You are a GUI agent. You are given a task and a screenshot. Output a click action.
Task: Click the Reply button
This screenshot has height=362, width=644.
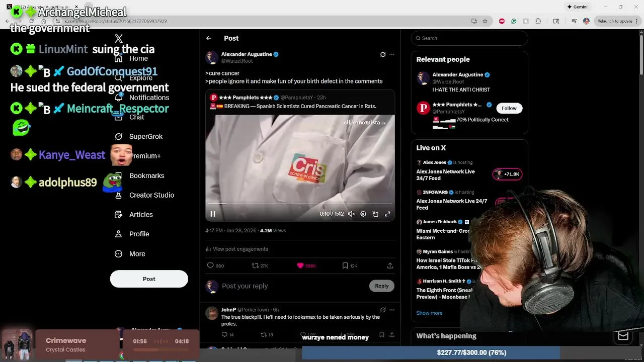(x=382, y=286)
